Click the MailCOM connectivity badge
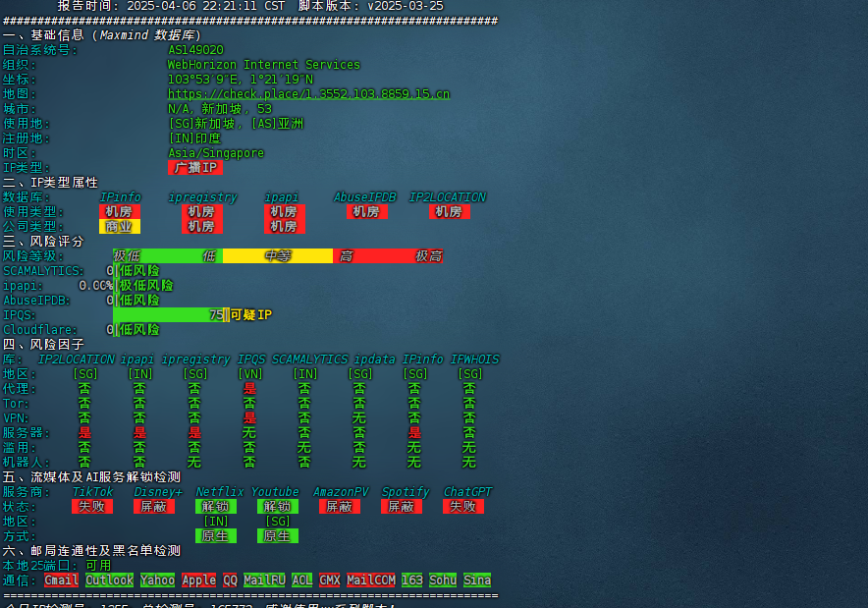This screenshot has height=608, width=868. (x=370, y=580)
